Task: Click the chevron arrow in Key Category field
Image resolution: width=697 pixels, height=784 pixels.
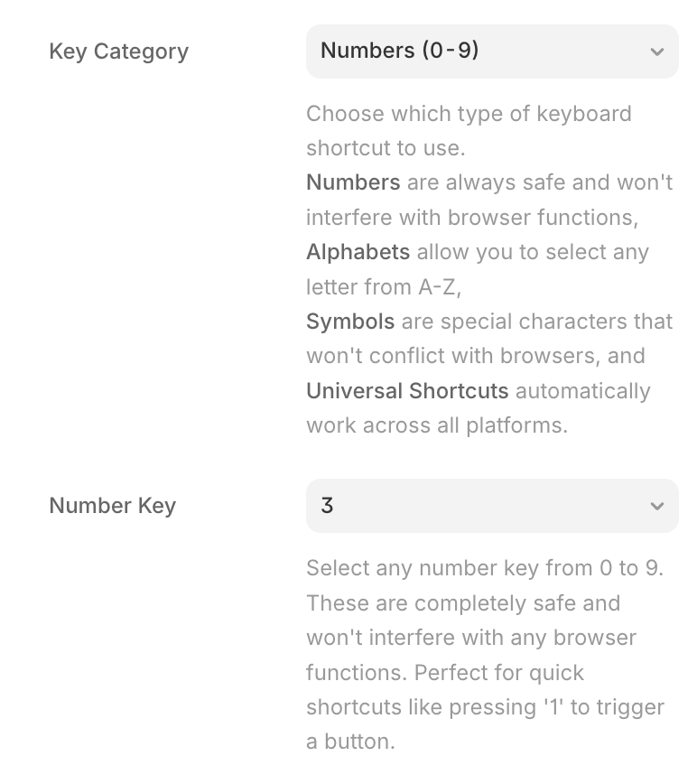Action: pyautogui.click(x=657, y=52)
